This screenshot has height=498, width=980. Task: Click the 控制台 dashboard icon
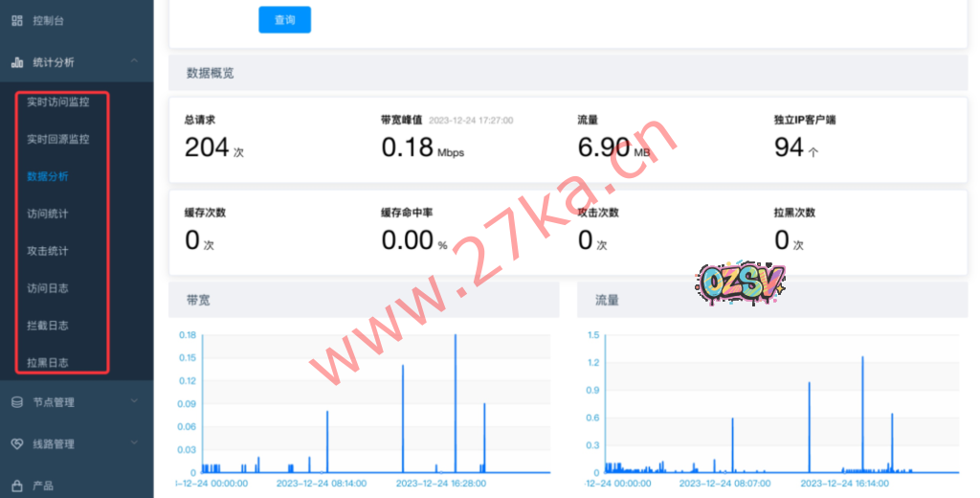click(x=16, y=20)
